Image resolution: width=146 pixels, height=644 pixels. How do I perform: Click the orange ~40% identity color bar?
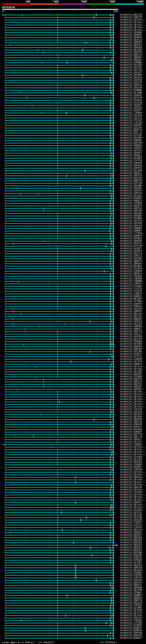[x=45, y=4]
